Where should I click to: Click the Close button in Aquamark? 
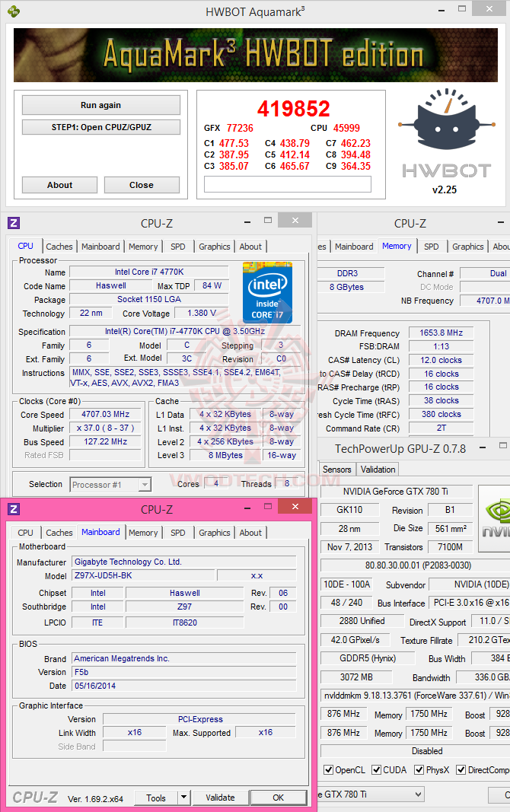[x=142, y=185]
